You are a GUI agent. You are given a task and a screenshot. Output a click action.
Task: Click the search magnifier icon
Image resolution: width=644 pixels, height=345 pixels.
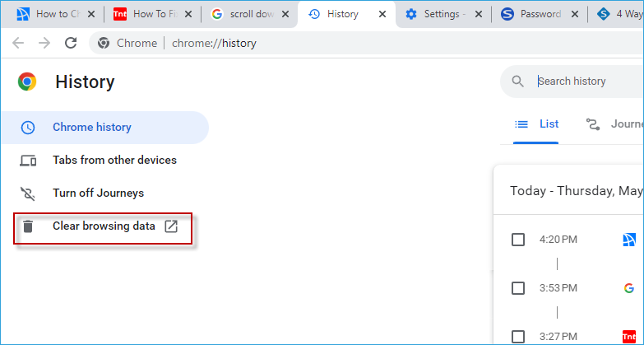(518, 82)
